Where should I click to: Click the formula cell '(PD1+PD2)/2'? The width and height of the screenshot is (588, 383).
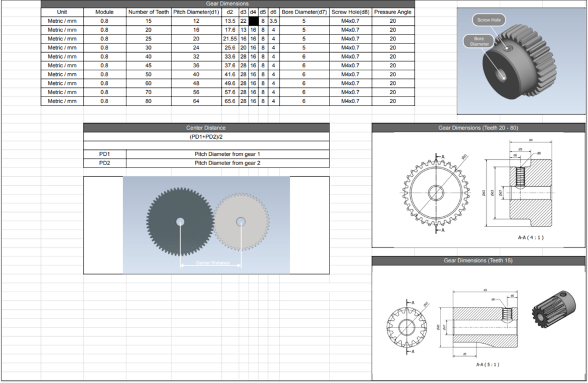pyautogui.click(x=206, y=136)
